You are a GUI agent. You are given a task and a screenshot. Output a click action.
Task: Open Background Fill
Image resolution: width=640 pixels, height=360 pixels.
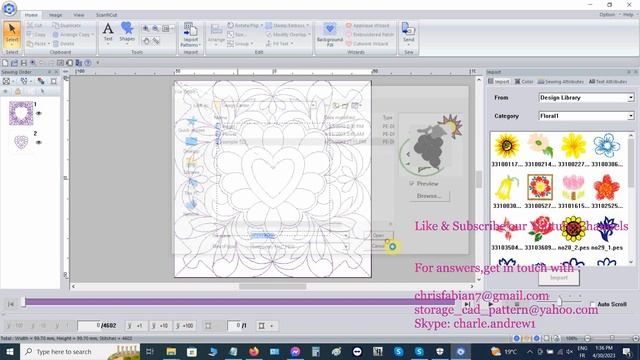[x=330, y=34]
